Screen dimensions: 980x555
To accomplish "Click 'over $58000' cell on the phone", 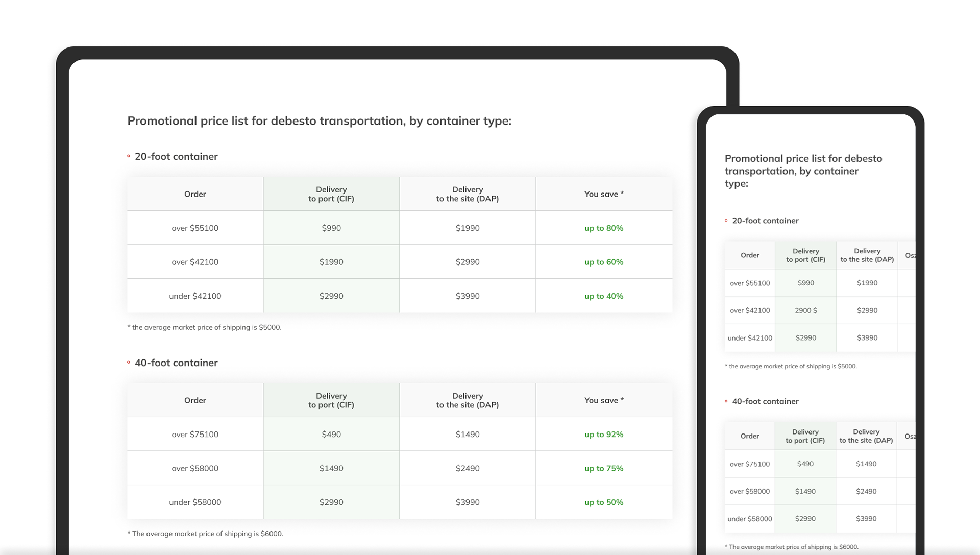I will pos(750,491).
